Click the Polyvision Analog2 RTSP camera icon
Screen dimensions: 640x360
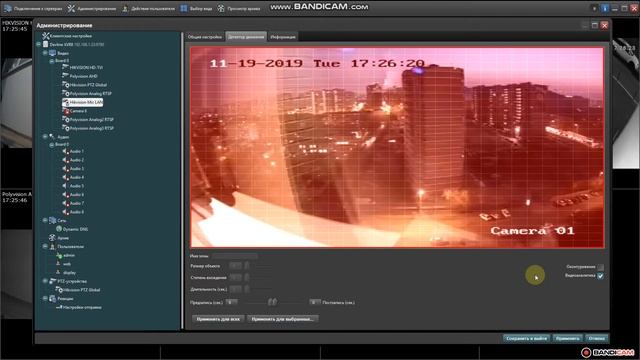pos(65,120)
